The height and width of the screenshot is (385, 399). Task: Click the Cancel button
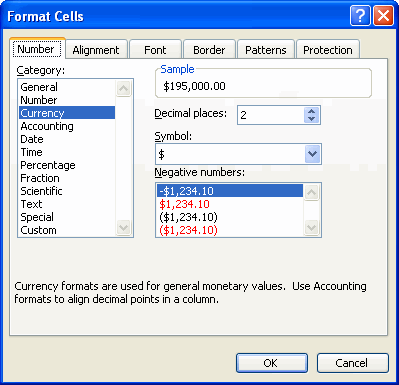pos(353,363)
